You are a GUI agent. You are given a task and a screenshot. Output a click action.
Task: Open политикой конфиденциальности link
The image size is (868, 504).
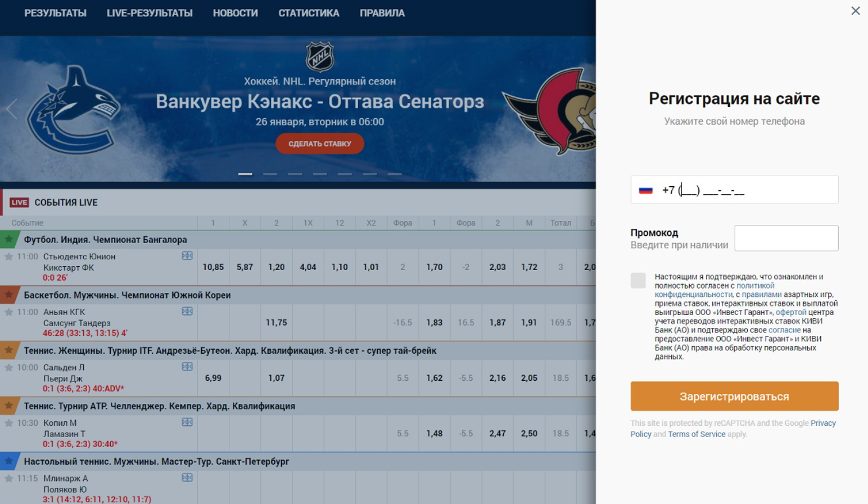[x=715, y=290]
